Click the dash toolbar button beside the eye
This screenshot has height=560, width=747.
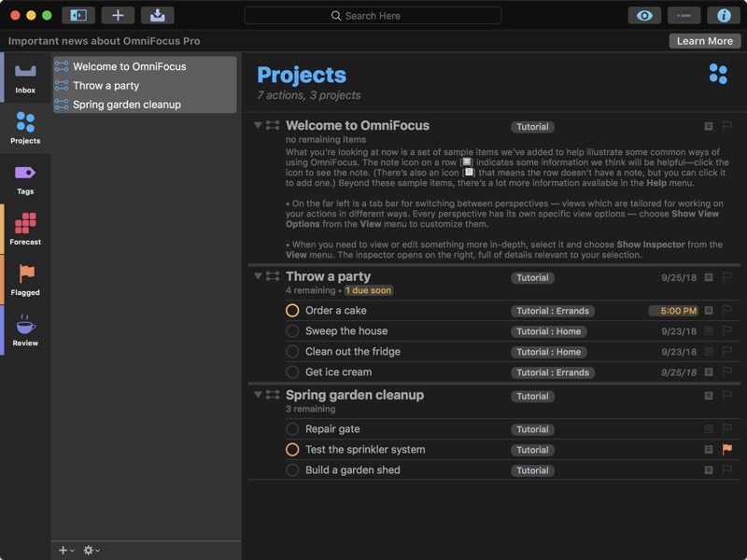coord(684,15)
